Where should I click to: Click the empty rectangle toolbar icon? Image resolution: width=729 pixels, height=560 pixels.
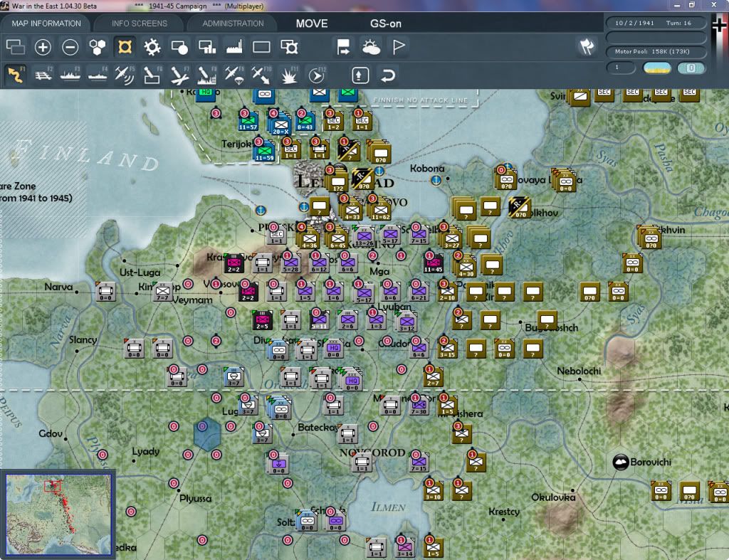pyautogui.click(x=261, y=47)
